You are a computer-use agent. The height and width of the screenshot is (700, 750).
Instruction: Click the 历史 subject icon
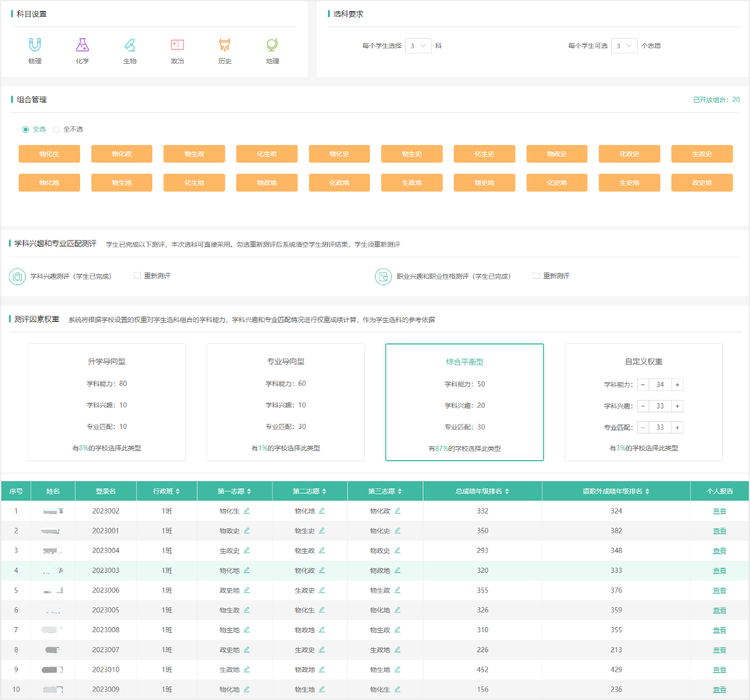(x=225, y=45)
